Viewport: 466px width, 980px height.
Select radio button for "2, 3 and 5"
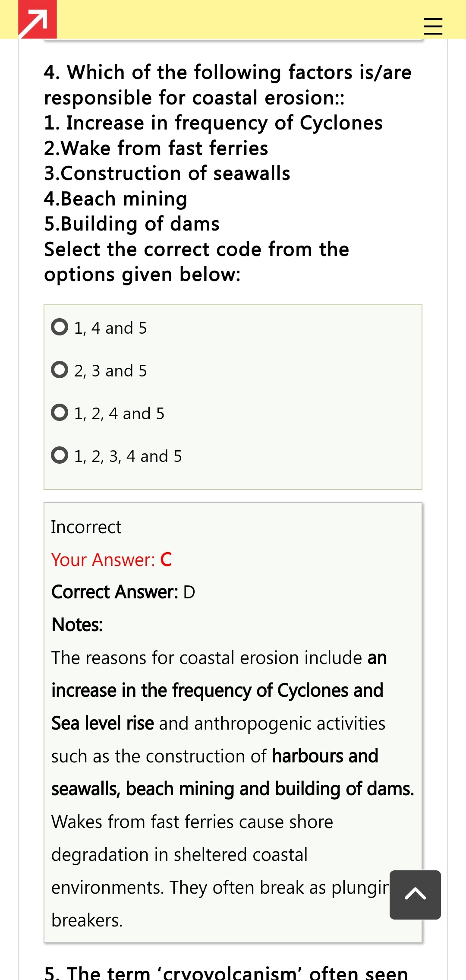[x=60, y=370]
